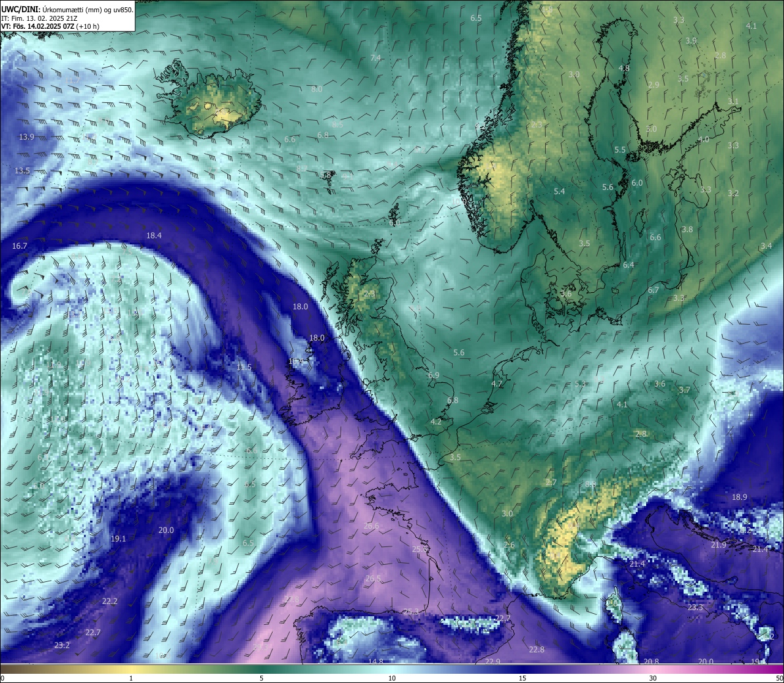Viewport: 784px width, 683px height.
Task: Click the 20.8 value label on the map
Action: click(x=652, y=662)
